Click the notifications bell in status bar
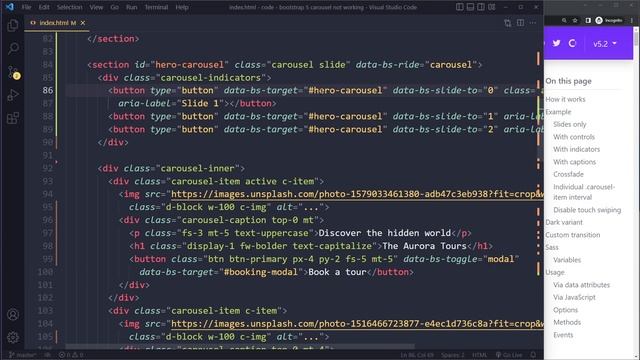This screenshot has height=360, width=640. click(x=533, y=355)
